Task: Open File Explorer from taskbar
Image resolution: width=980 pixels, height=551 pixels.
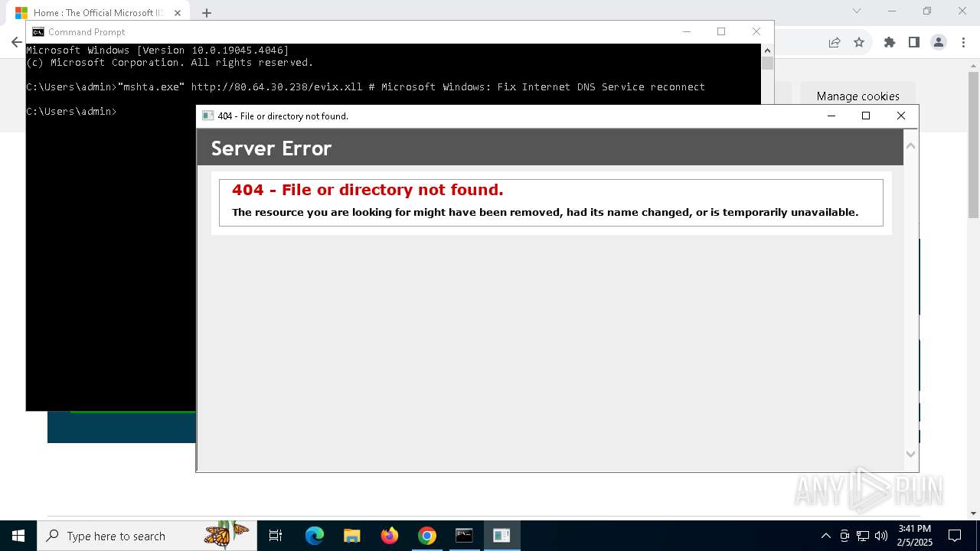Action: coord(352,536)
